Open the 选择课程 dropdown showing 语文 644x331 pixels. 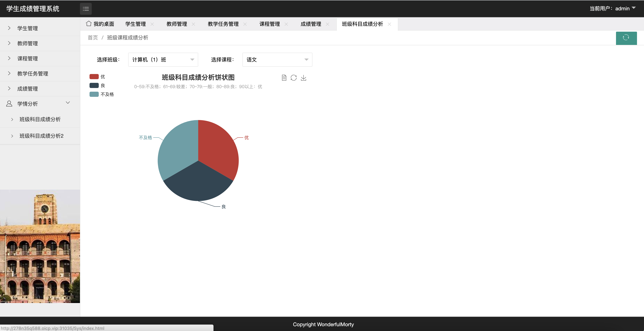(277, 60)
